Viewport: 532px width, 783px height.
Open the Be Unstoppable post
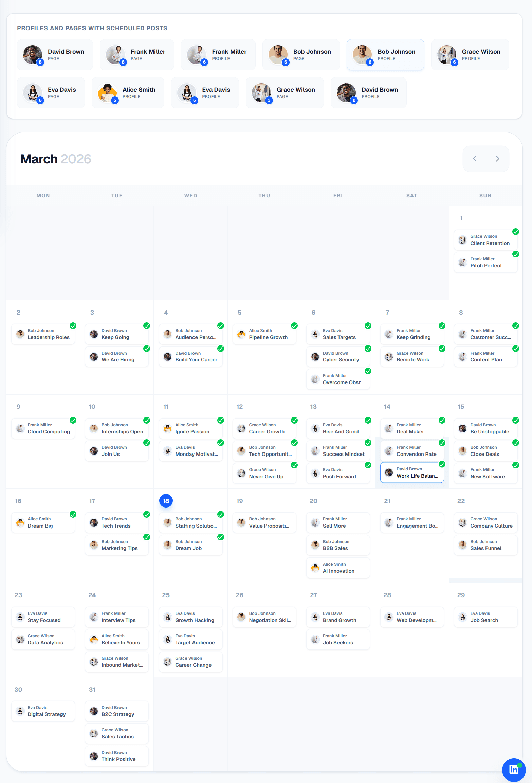(x=485, y=428)
